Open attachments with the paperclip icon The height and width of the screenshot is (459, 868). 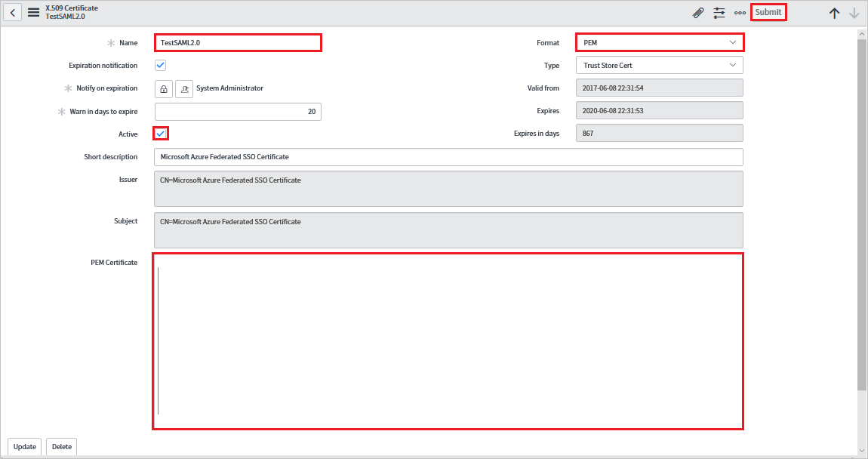coord(697,12)
